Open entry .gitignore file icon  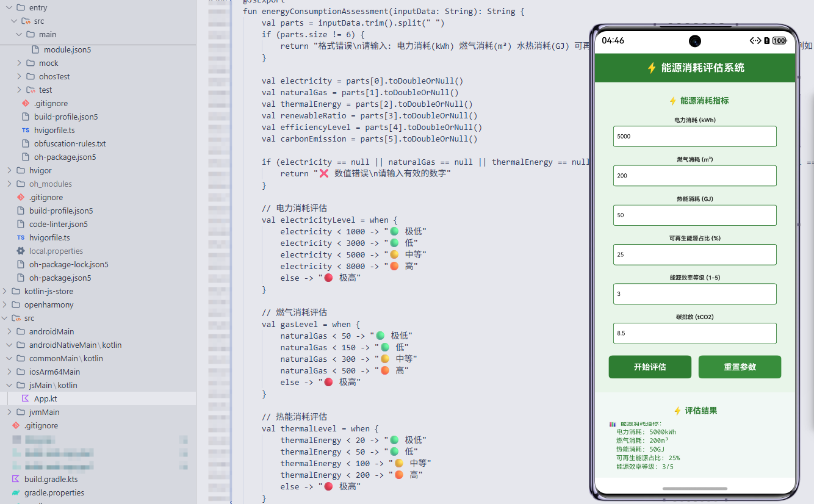25,103
